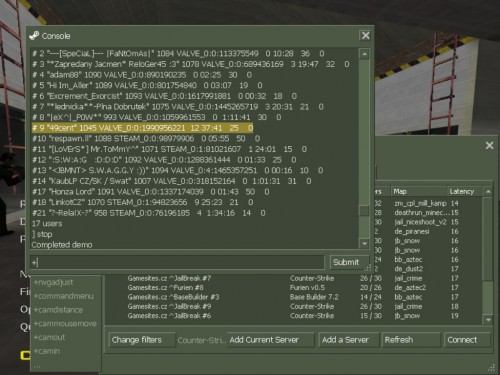Click the Steam logo in Console title
Image resolution: width=500 pixels, height=375 pixels.
pyautogui.click(x=34, y=36)
